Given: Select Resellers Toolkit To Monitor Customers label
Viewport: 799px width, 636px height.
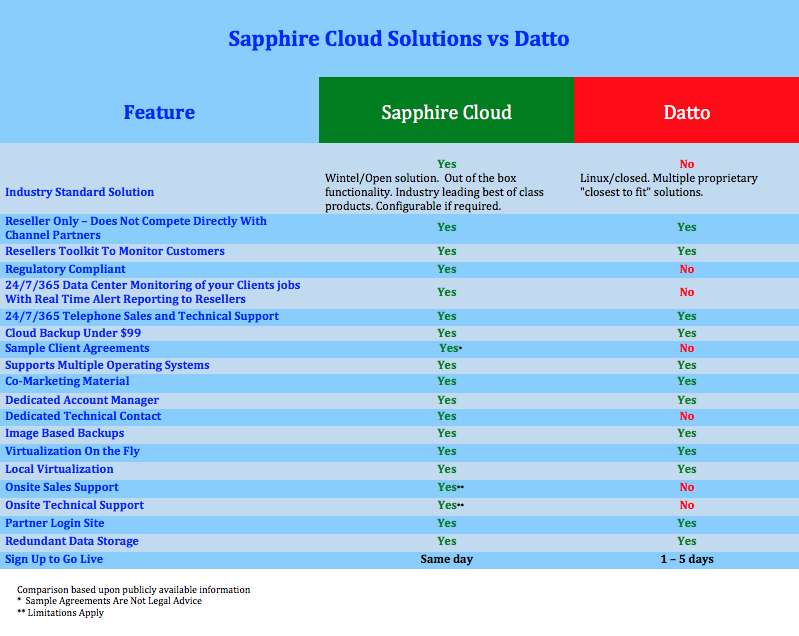Looking at the screenshot, I should (x=115, y=251).
